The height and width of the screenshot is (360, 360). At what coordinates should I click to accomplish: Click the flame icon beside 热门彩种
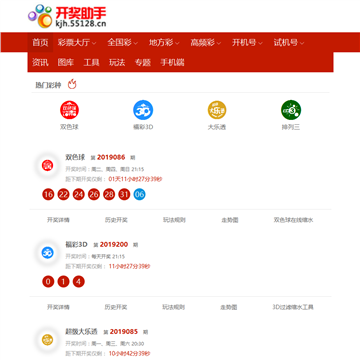coord(72,84)
